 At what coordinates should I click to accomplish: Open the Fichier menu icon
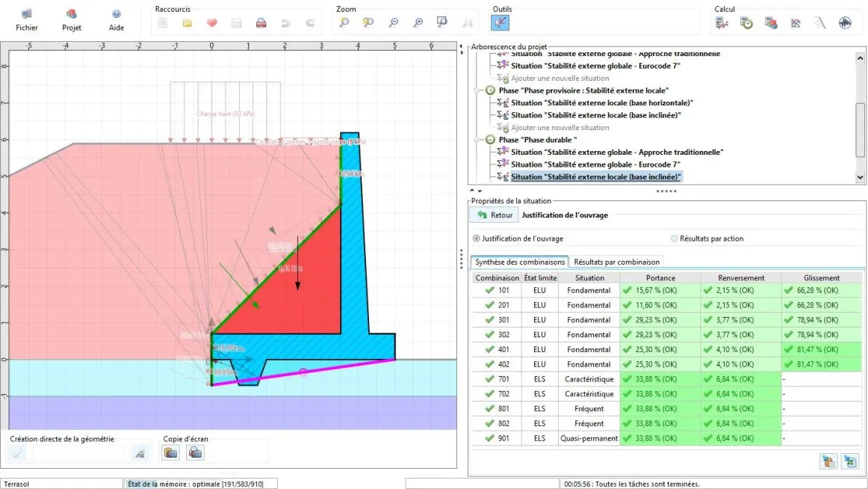pyautogui.click(x=27, y=15)
